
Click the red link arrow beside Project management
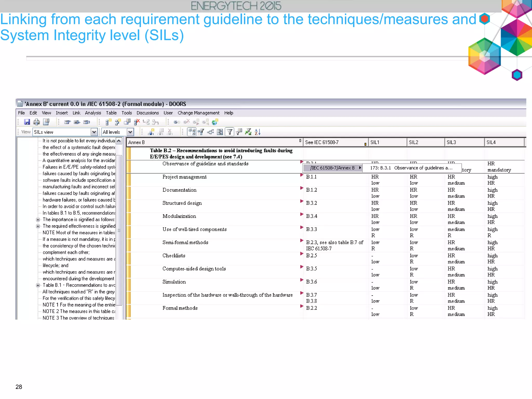coord(302,175)
